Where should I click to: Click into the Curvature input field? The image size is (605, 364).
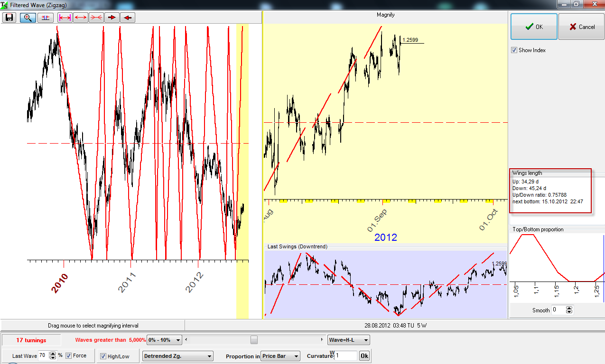345,355
